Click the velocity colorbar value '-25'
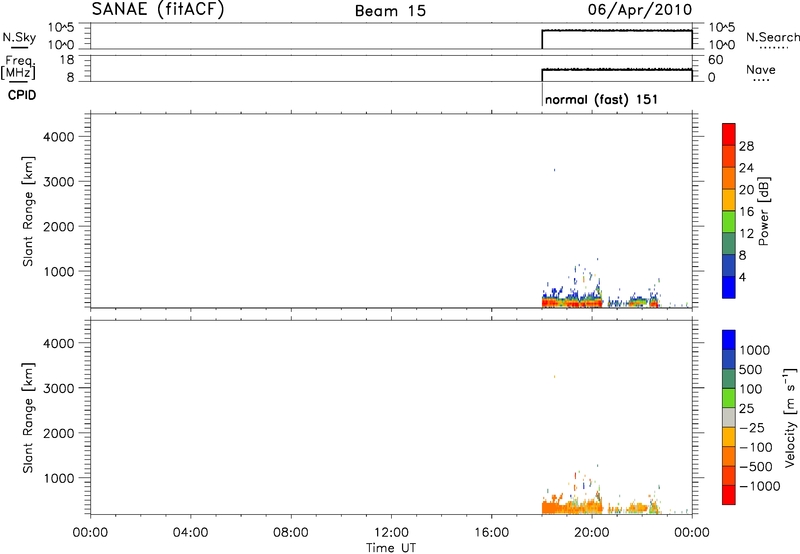This screenshot has height=554, width=800. [752, 428]
